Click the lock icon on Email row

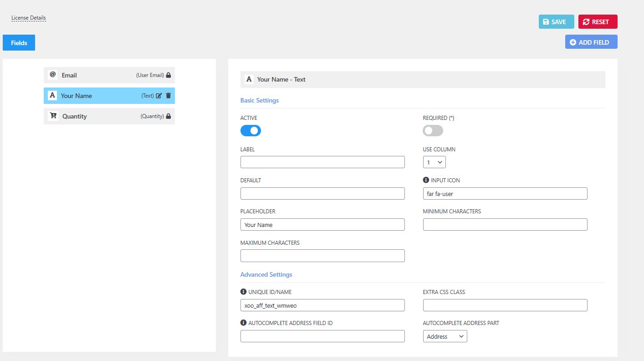(x=169, y=75)
